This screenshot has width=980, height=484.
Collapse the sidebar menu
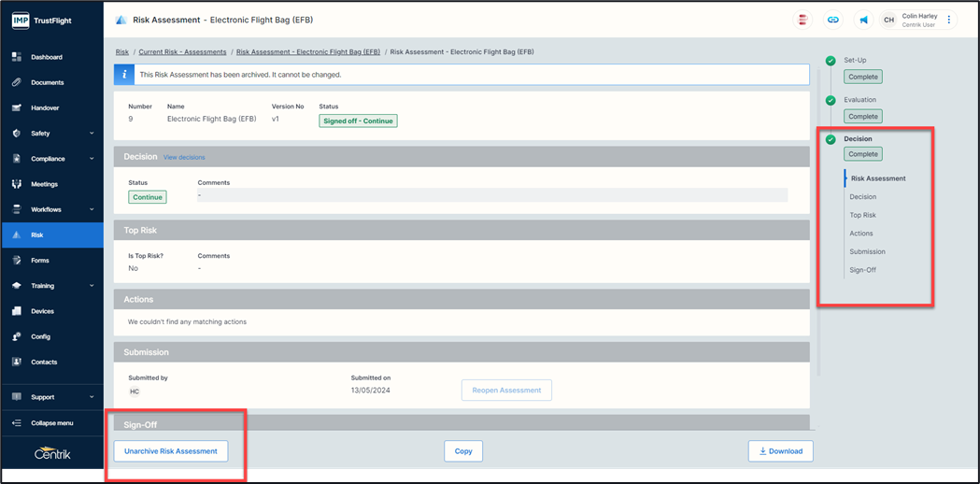(x=51, y=422)
